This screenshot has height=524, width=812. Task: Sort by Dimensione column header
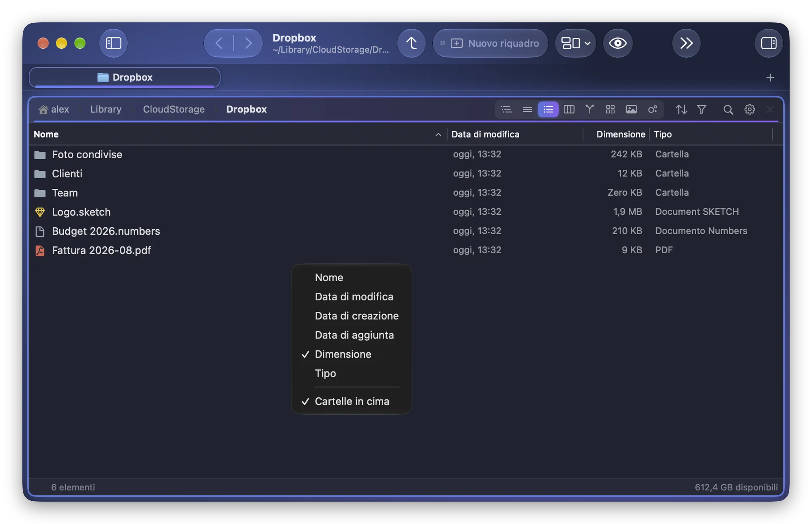tap(616, 134)
